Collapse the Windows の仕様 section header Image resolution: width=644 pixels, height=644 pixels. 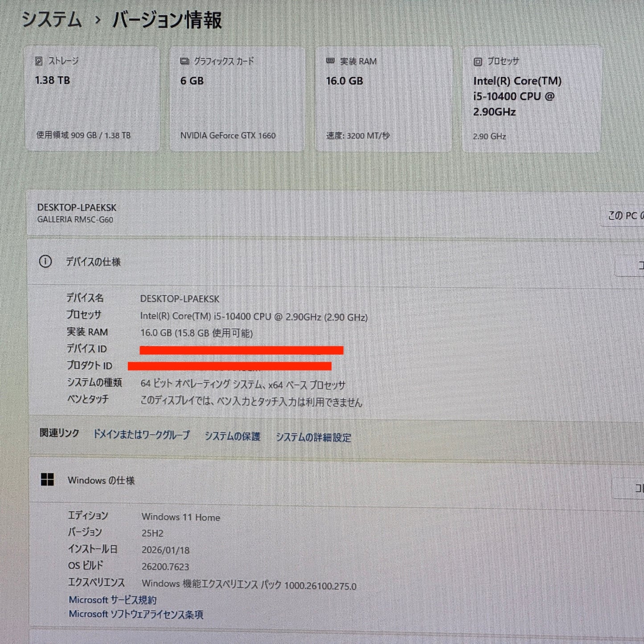tap(312, 480)
